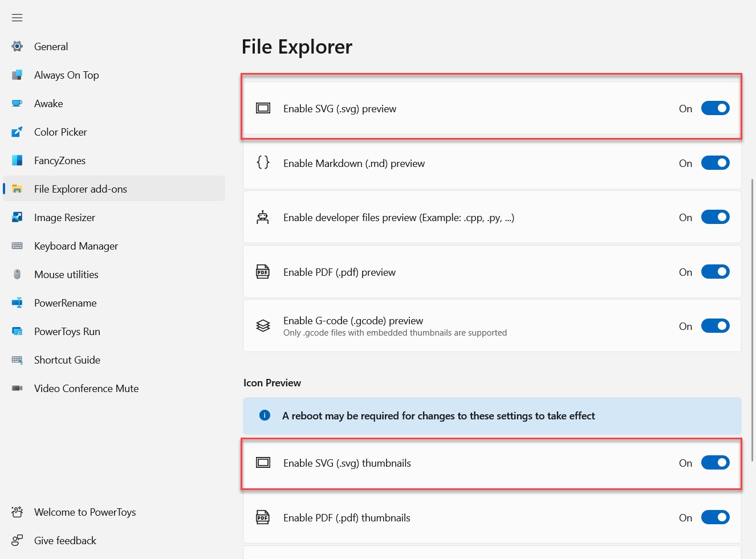Click the Image Resizer icon

pos(17,217)
